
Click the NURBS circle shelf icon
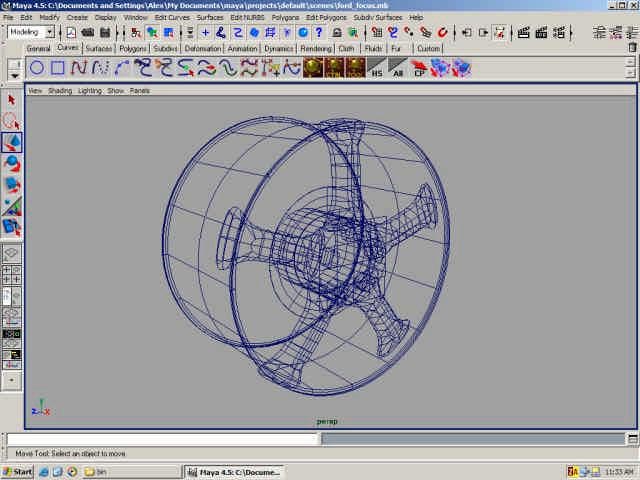tap(37, 68)
